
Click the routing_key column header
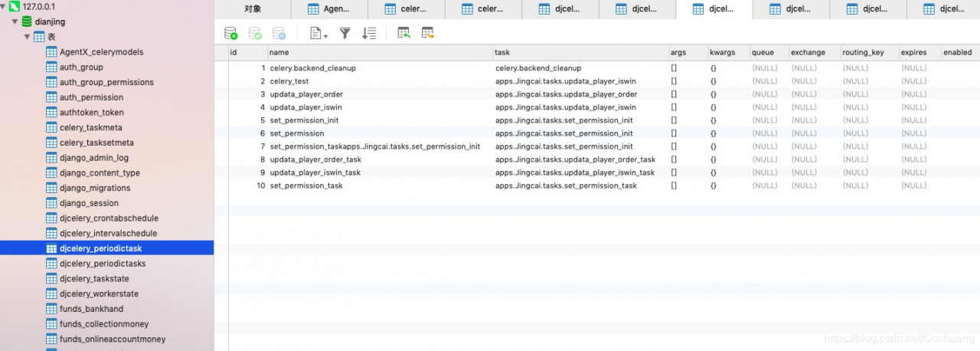point(870,52)
